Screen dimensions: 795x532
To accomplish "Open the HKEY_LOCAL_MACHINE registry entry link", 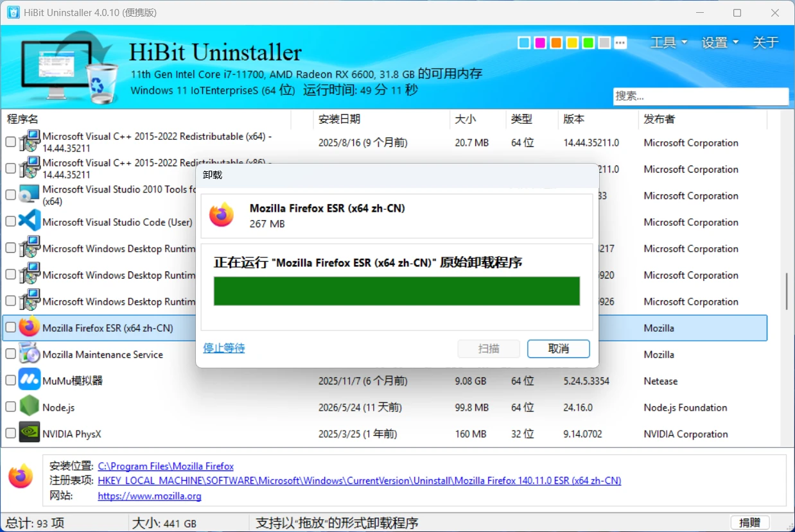I will tap(360, 481).
